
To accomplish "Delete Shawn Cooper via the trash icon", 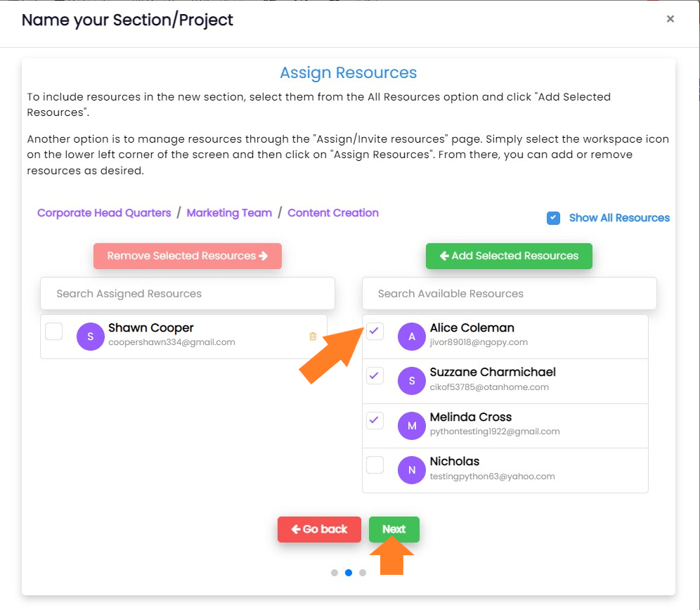I will point(313,337).
